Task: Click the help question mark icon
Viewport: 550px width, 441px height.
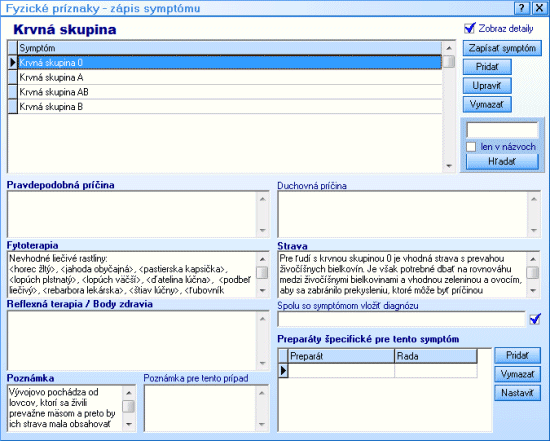Action: tap(522, 8)
